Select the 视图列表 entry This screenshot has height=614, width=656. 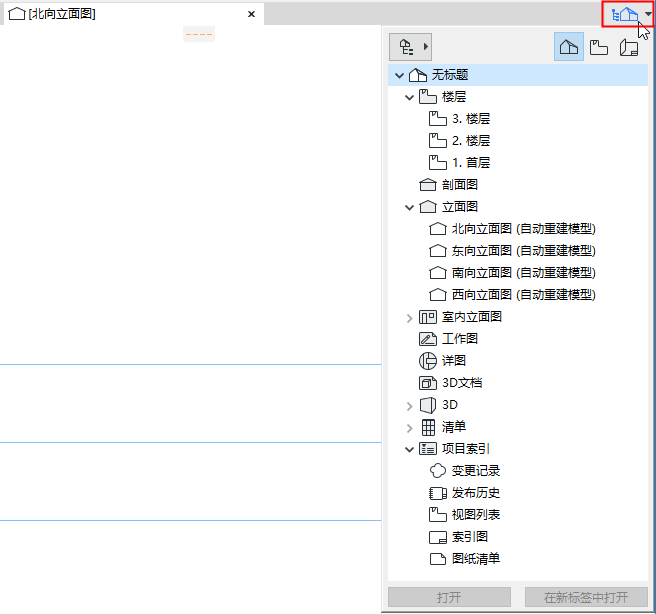tap(476, 515)
